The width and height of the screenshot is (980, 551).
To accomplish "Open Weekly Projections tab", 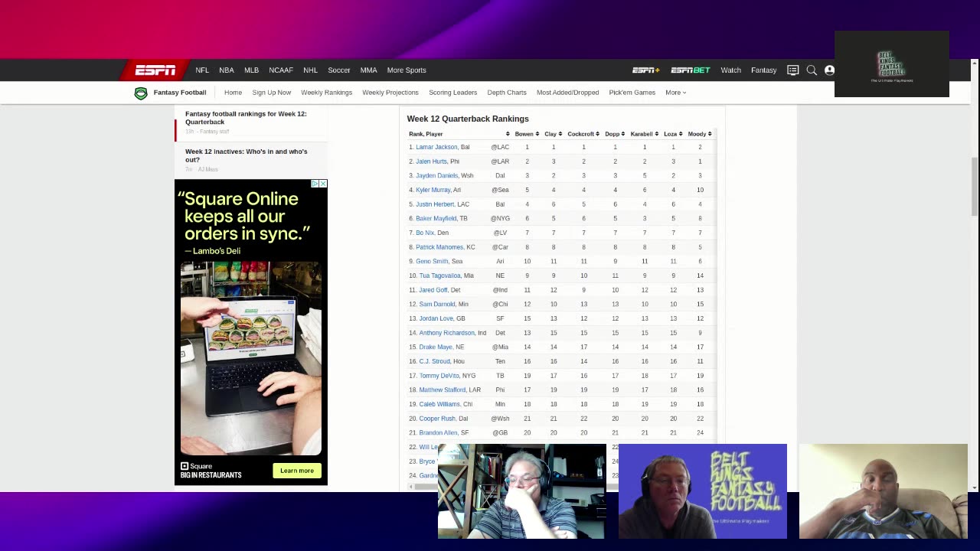I will 390,93.
